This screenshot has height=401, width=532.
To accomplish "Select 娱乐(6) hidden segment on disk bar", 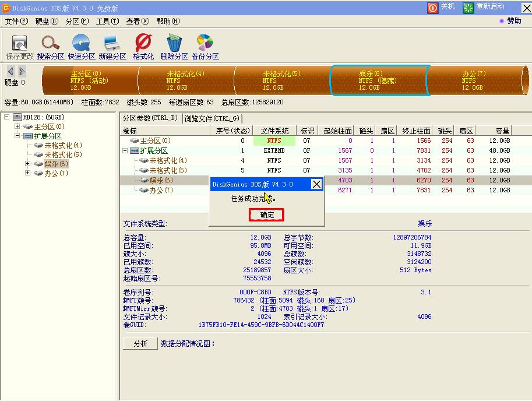I will coord(379,80).
